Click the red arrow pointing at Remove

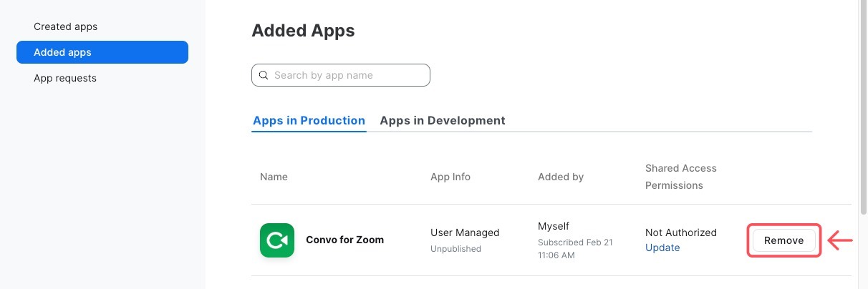pyautogui.click(x=841, y=240)
